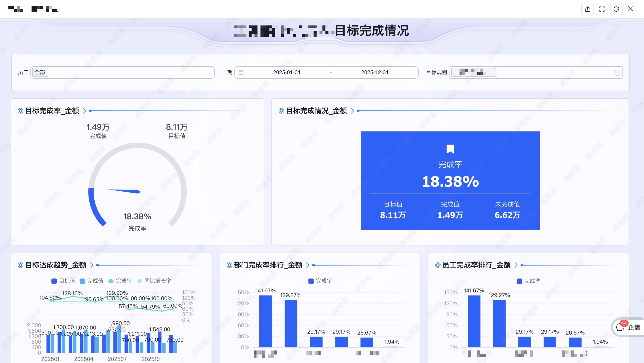Toggle 完成率 legend in 员工完成率排行 chart
The width and height of the screenshot is (644, 363).
click(x=528, y=281)
